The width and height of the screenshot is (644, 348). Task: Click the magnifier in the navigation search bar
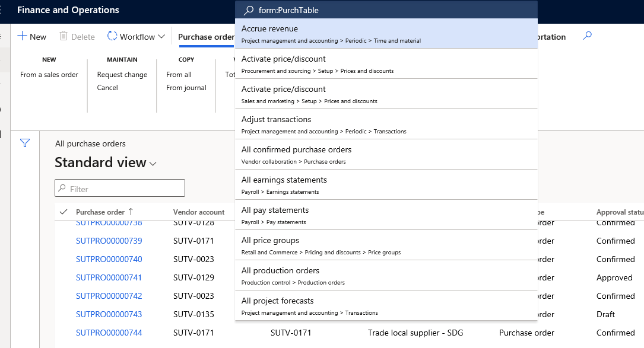tap(247, 10)
